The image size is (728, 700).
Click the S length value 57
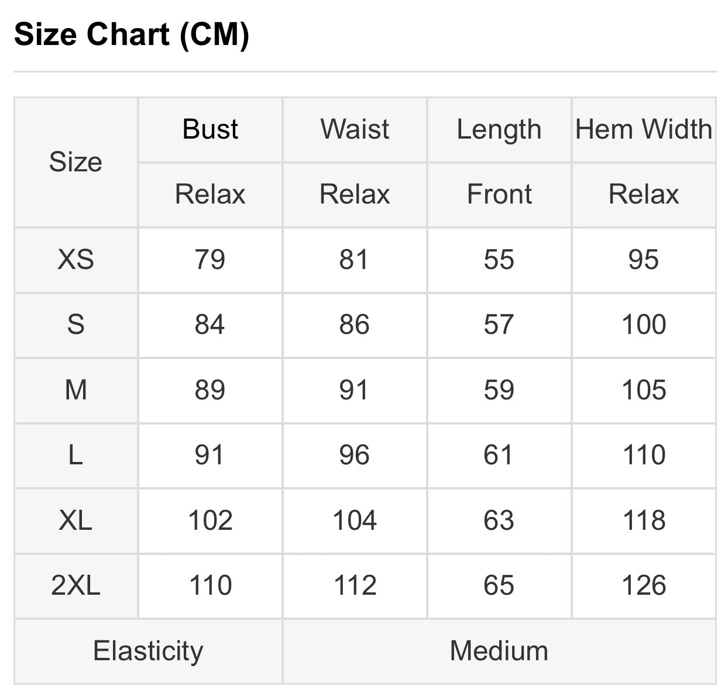[499, 325]
